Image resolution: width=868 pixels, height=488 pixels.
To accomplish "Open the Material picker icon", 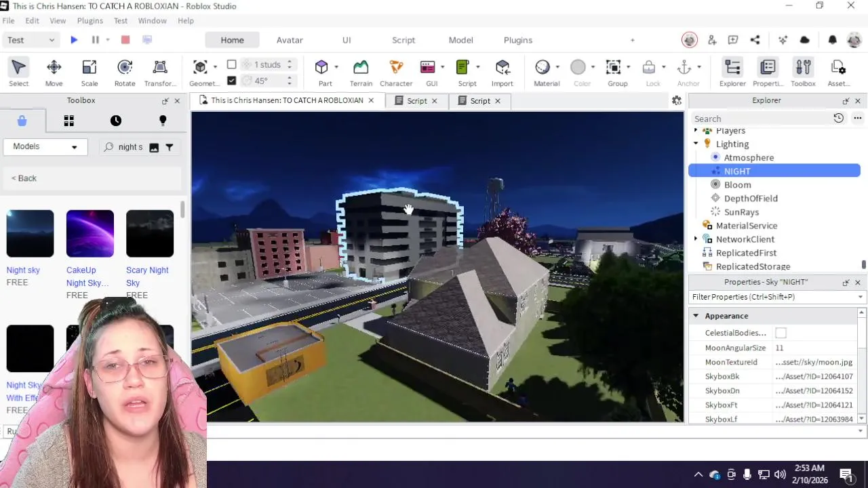I will pyautogui.click(x=542, y=67).
